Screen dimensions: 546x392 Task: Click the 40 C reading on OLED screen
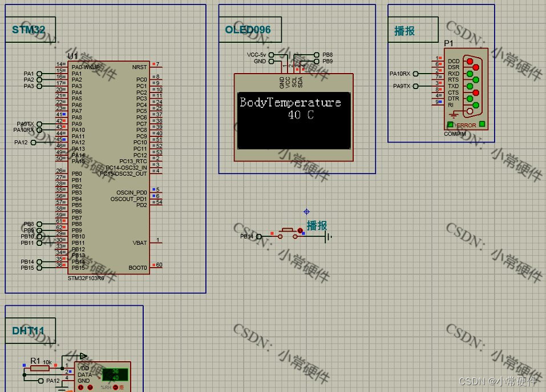click(x=301, y=115)
